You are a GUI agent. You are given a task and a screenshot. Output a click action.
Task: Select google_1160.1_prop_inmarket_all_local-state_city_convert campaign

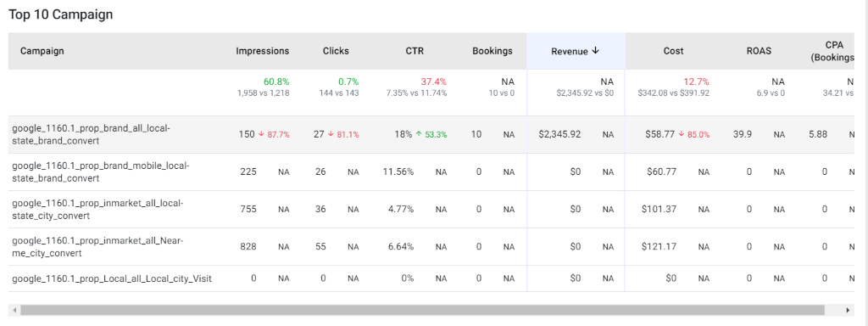coord(97,210)
